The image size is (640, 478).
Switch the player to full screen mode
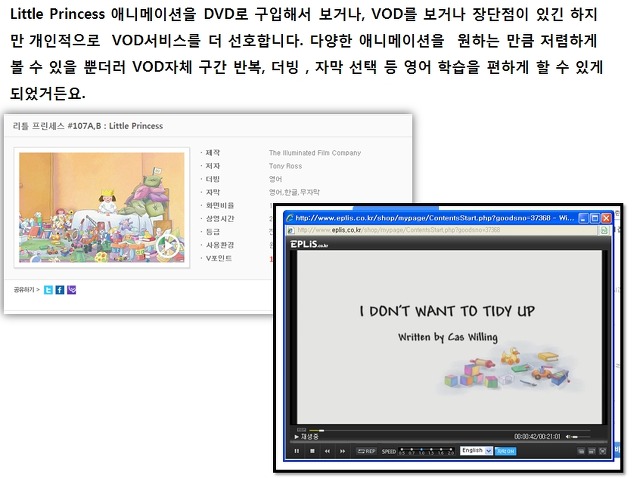click(602, 451)
